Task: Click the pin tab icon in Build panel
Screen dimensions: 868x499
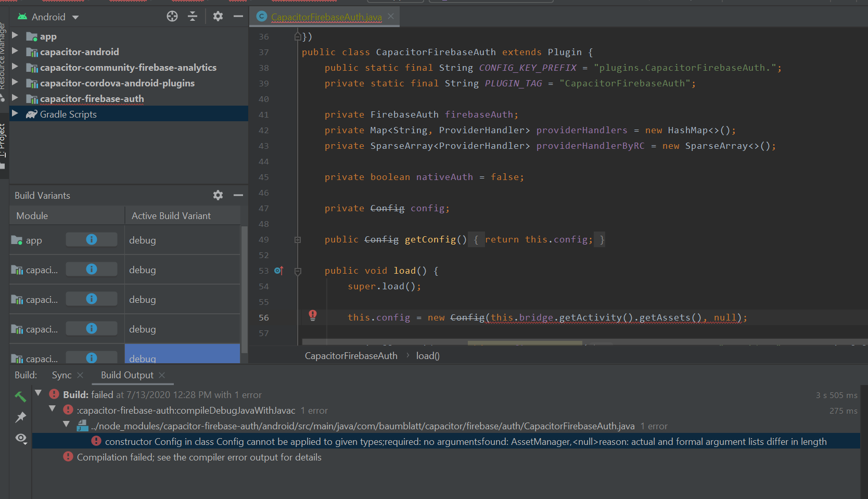Action: click(21, 417)
